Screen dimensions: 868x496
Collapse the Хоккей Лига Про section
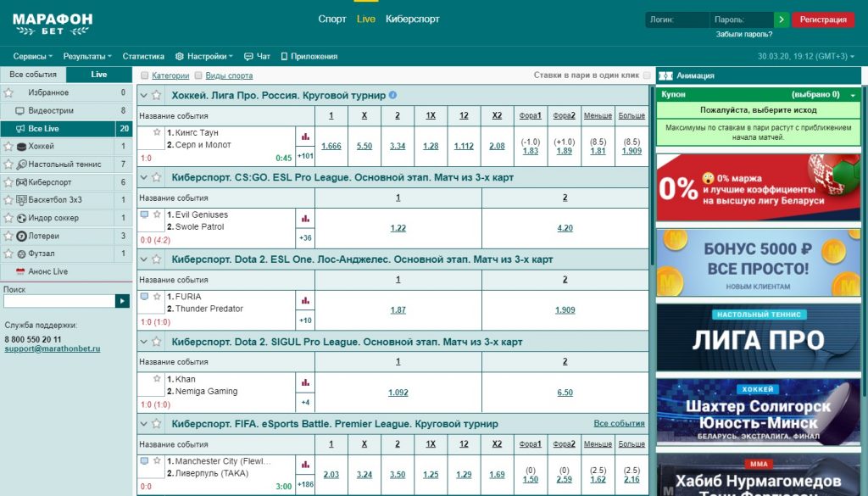tap(143, 96)
